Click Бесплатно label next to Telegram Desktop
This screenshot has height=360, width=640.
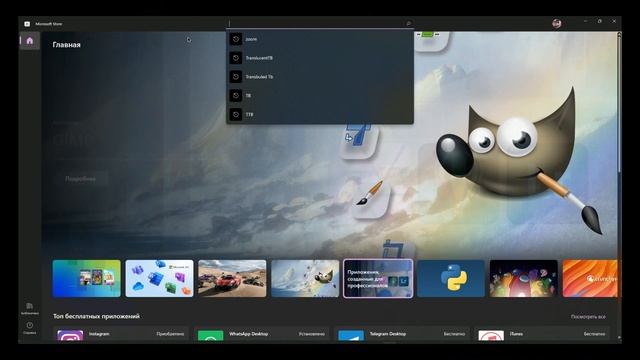pyautogui.click(x=454, y=334)
